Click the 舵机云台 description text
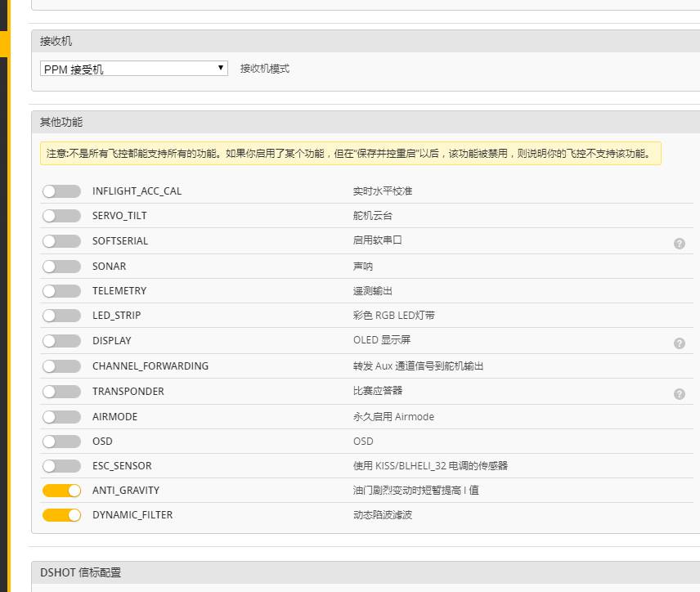The height and width of the screenshot is (592, 700). 373,216
